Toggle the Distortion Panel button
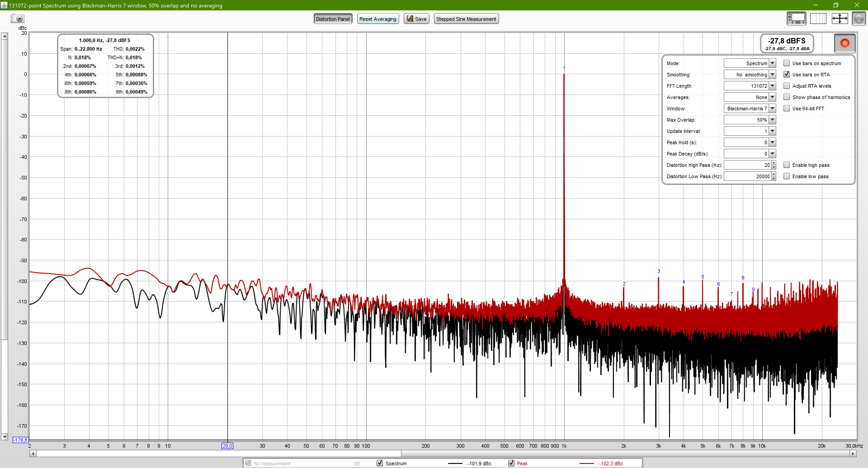868x468 pixels. coord(333,19)
